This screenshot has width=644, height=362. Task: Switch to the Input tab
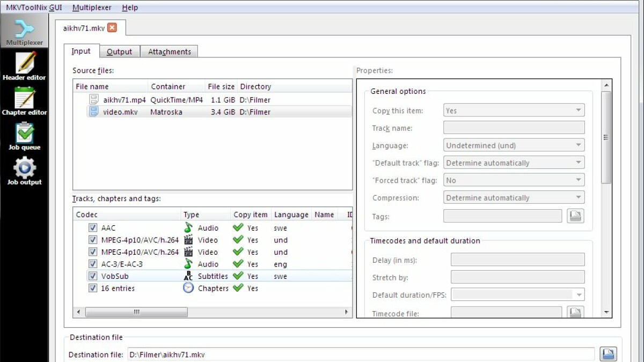click(82, 51)
